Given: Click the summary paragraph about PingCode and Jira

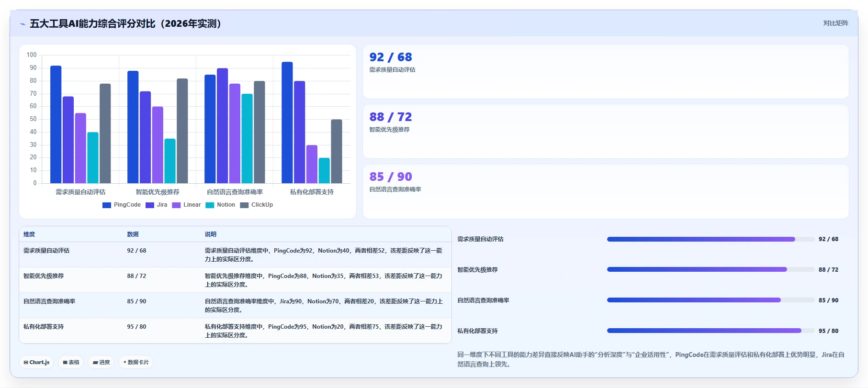Looking at the screenshot, I should pos(651,359).
